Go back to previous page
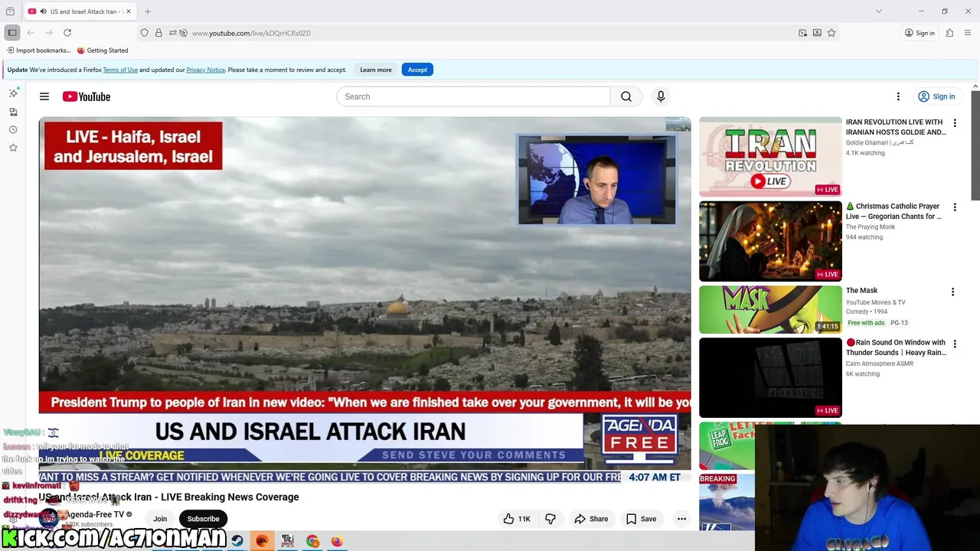 tap(31, 33)
